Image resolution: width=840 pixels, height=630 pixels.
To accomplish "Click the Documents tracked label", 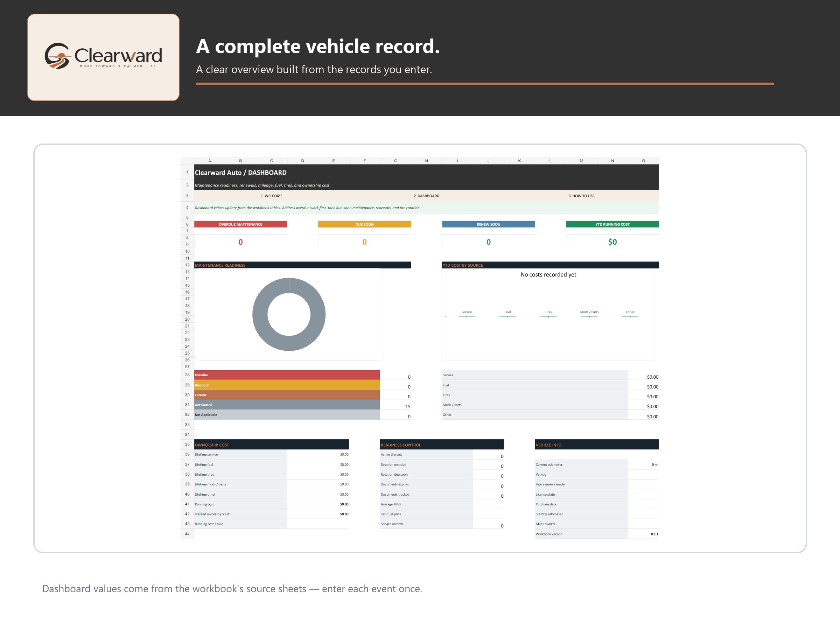I will click(395, 495).
